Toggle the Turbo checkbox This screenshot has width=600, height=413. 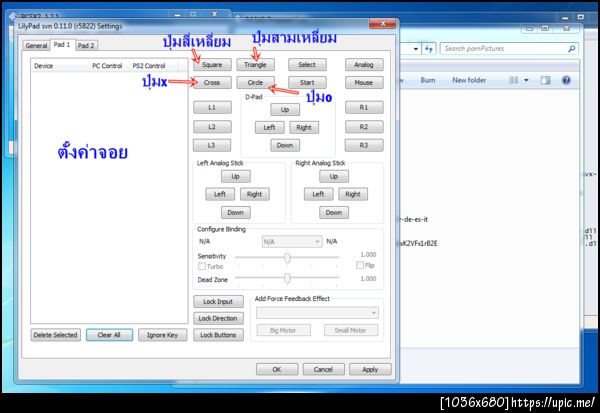[x=202, y=266]
